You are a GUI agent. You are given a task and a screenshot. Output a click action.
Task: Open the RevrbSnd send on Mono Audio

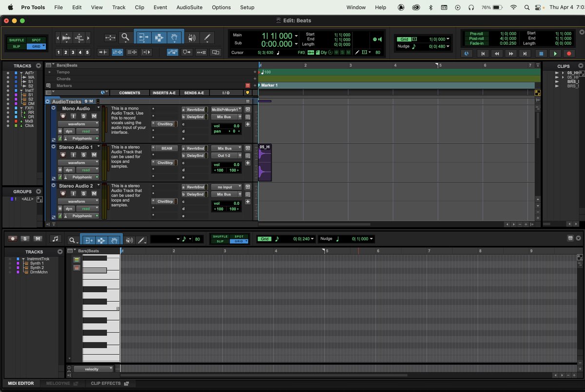tap(195, 109)
